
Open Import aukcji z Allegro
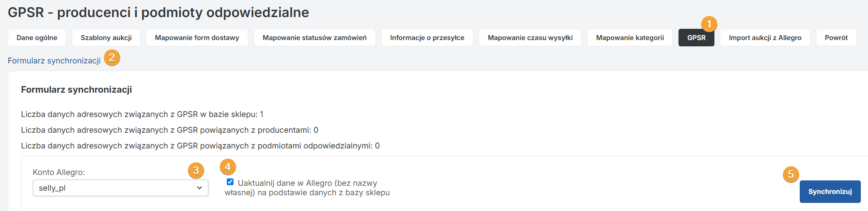click(x=765, y=38)
